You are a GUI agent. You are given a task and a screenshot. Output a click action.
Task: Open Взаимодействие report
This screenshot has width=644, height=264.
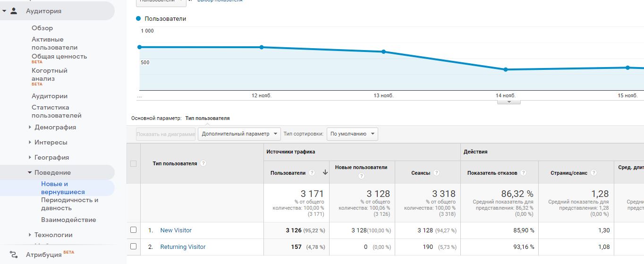pyautogui.click(x=68, y=220)
